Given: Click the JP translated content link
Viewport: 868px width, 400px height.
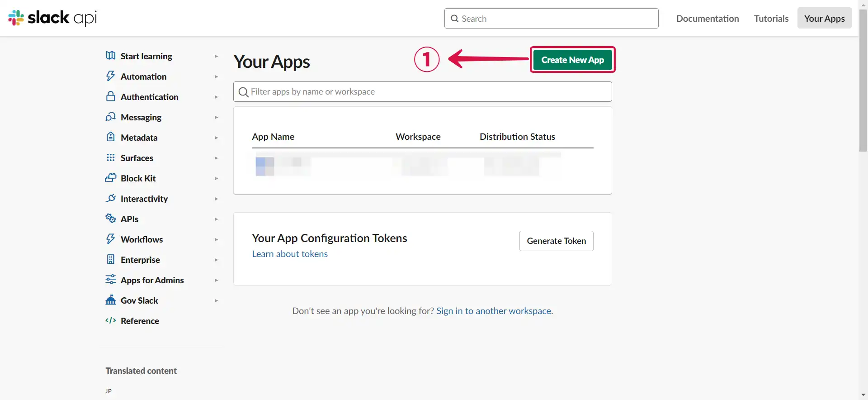Looking at the screenshot, I should pyautogui.click(x=108, y=391).
